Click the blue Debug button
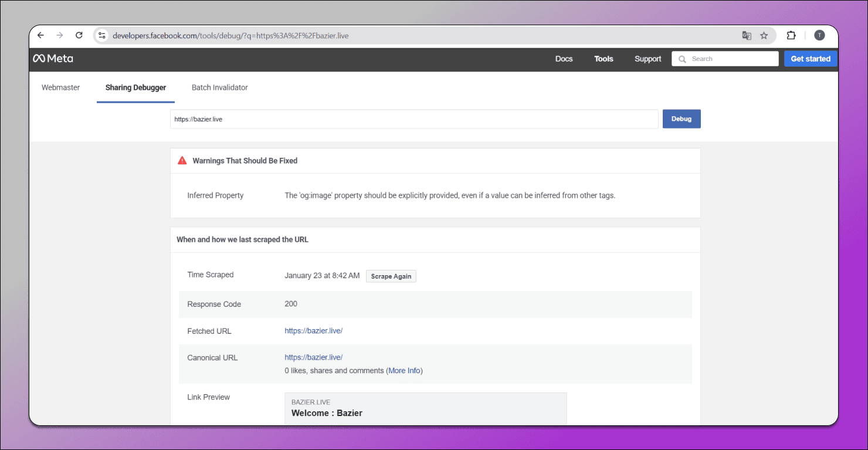This screenshot has width=868, height=450. (681, 119)
